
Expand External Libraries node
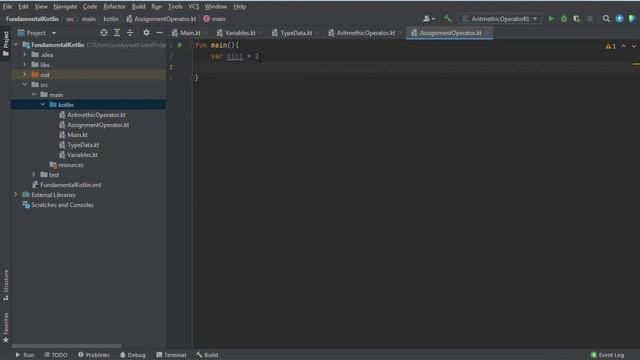(16, 194)
